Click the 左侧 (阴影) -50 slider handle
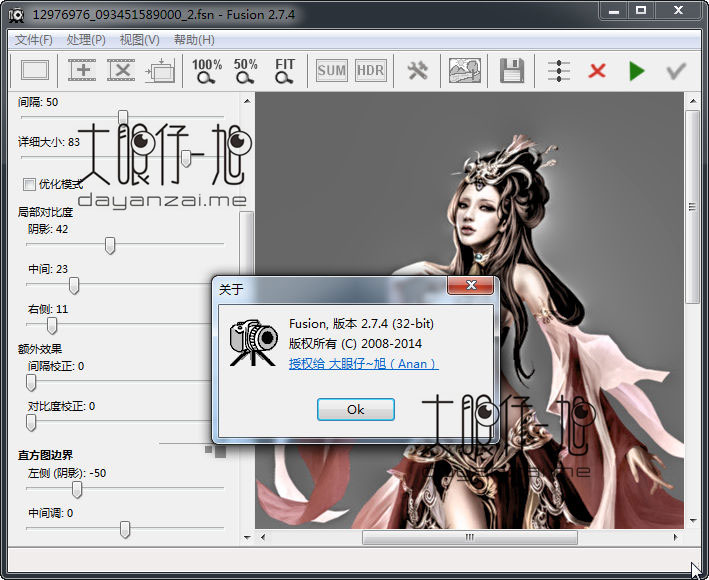Viewport: 709px width, 580px height. [x=77, y=490]
